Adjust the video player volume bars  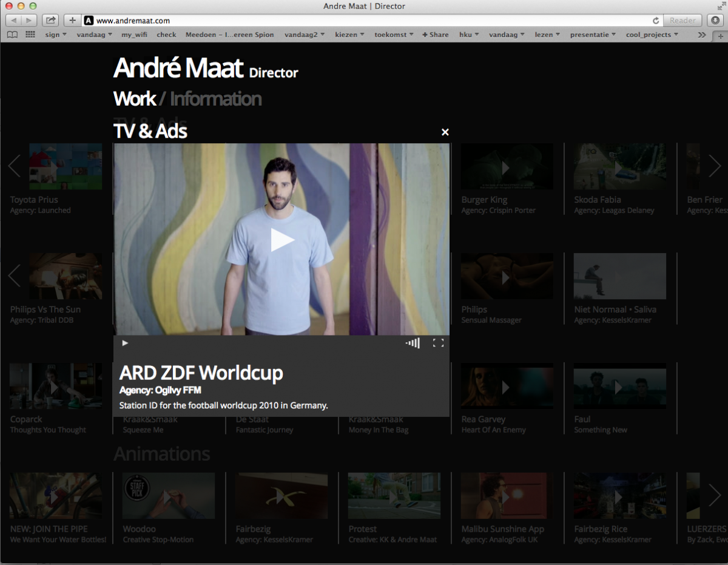click(x=413, y=343)
